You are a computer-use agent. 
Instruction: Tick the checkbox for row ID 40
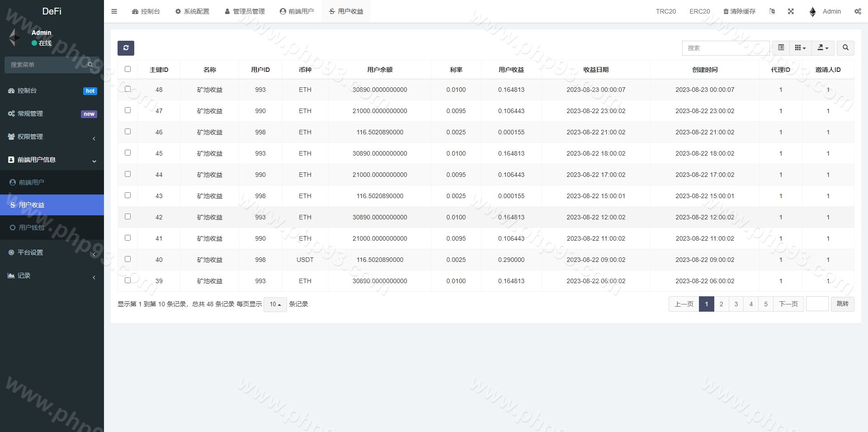(x=127, y=259)
